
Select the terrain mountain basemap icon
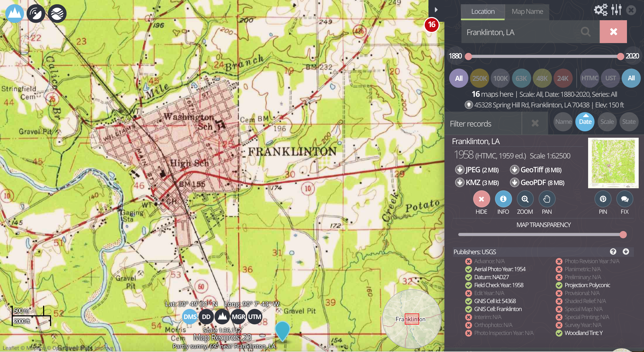point(15,13)
